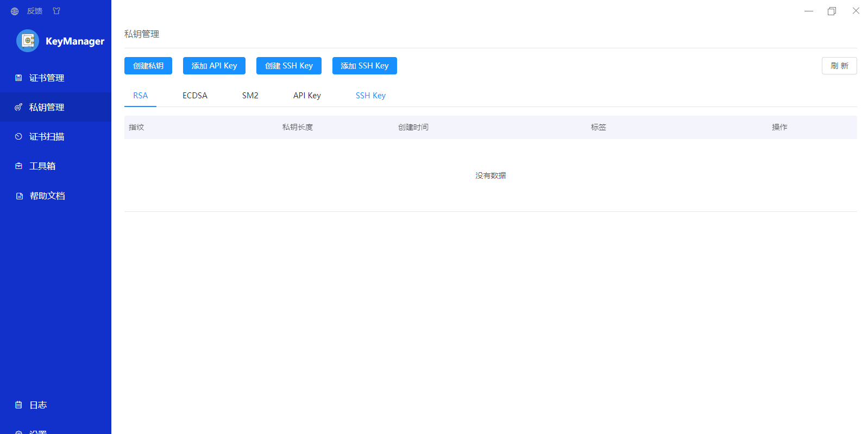
Task: Close the KeyManager window
Action: click(856, 11)
